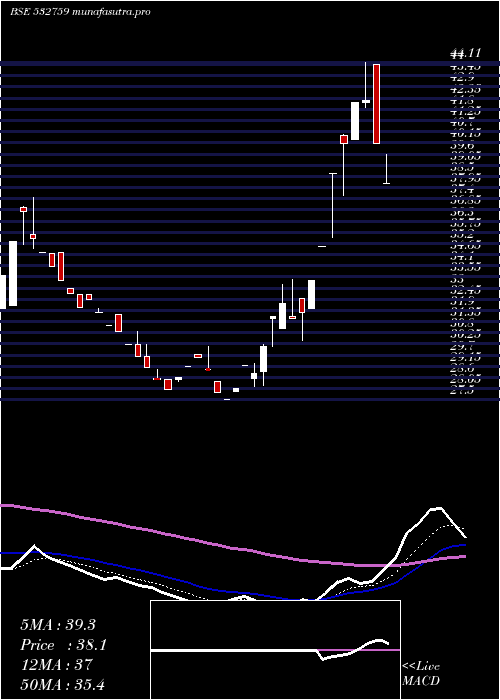The width and height of the screenshot is (500, 700).
Task: Click the 50MA : 35.4 value
Action: (62, 684)
